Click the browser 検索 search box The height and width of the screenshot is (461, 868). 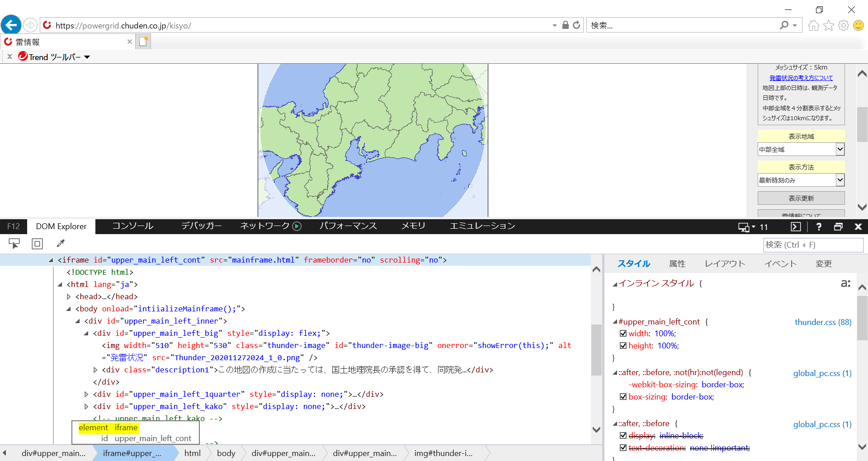(x=683, y=25)
